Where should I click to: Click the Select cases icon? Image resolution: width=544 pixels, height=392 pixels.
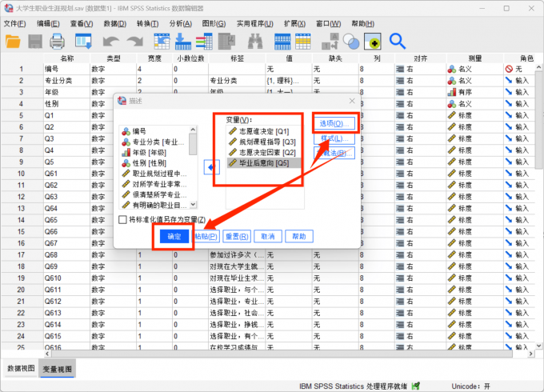(x=373, y=42)
